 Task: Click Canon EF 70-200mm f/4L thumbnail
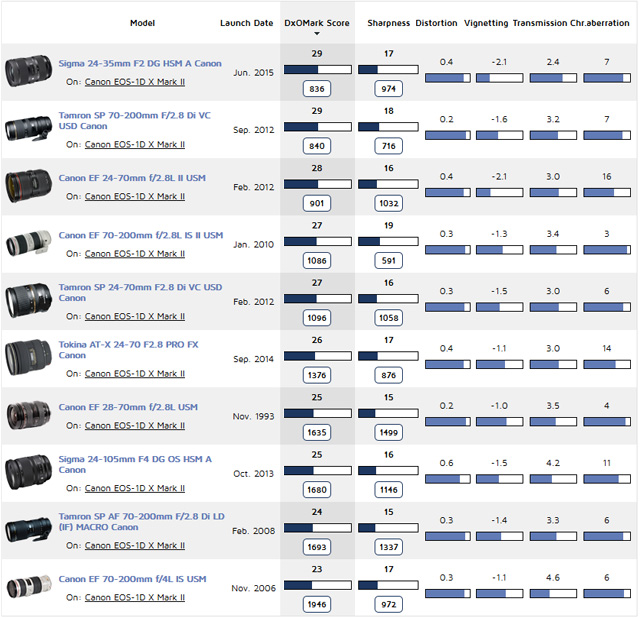29,587
